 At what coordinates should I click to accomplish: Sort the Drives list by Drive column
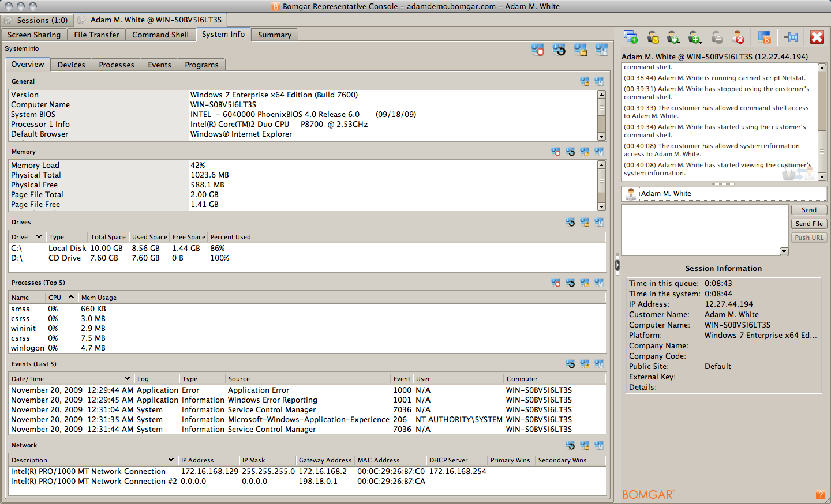[x=21, y=236]
